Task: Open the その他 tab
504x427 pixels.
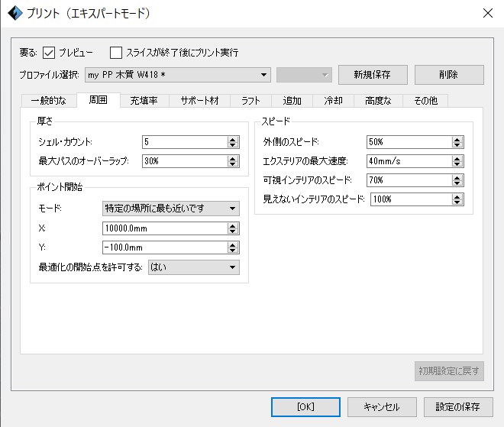Action: tap(425, 101)
